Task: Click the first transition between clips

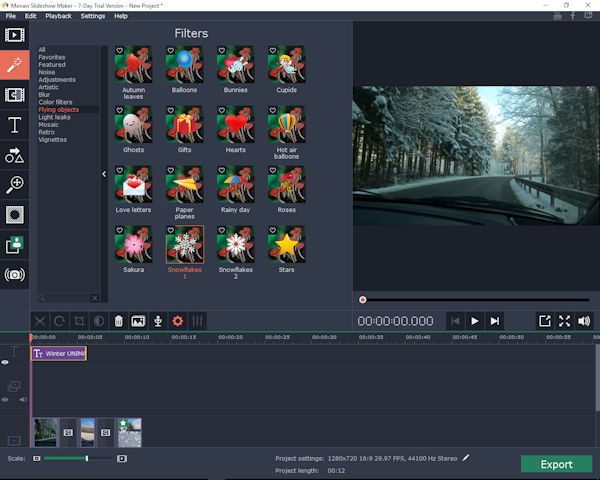Action: (x=68, y=432)
